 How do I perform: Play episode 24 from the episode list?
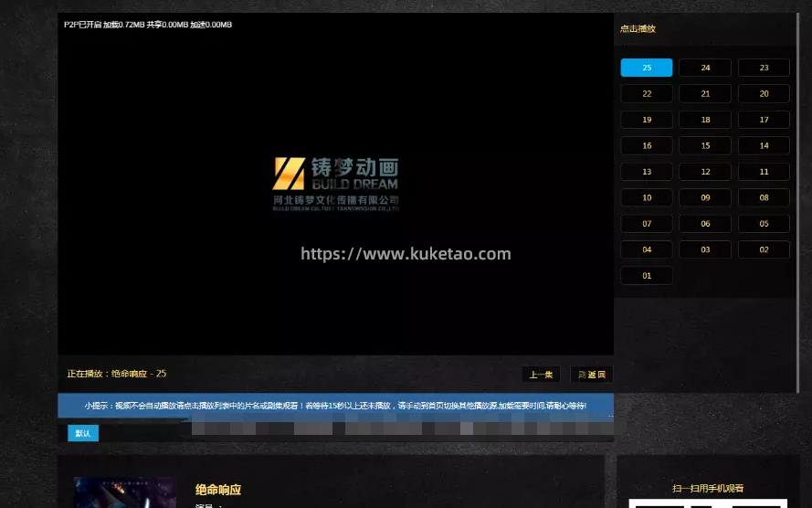[x=705, y=68]
